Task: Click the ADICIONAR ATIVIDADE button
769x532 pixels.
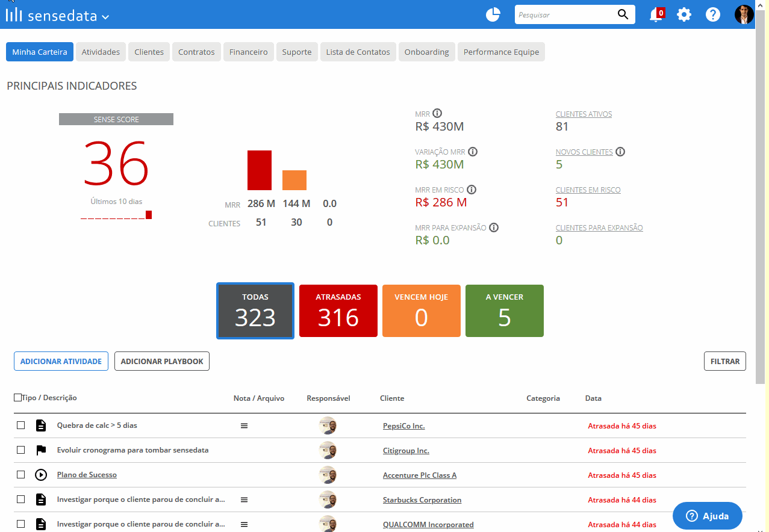Action: [x=61, y=362]
